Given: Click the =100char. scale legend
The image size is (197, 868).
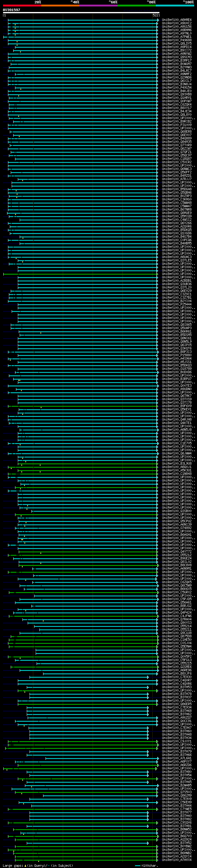Looking at the screenshot, I should point(146,865).
